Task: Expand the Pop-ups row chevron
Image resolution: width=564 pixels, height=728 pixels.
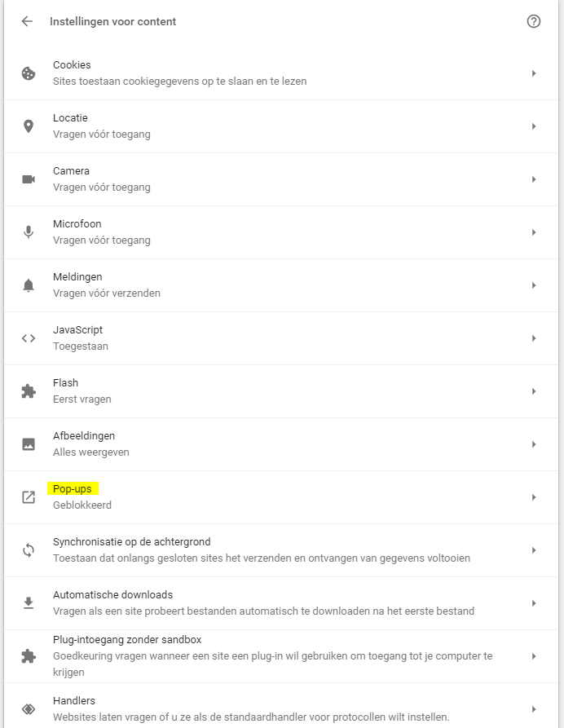Action: pos(534,497)
